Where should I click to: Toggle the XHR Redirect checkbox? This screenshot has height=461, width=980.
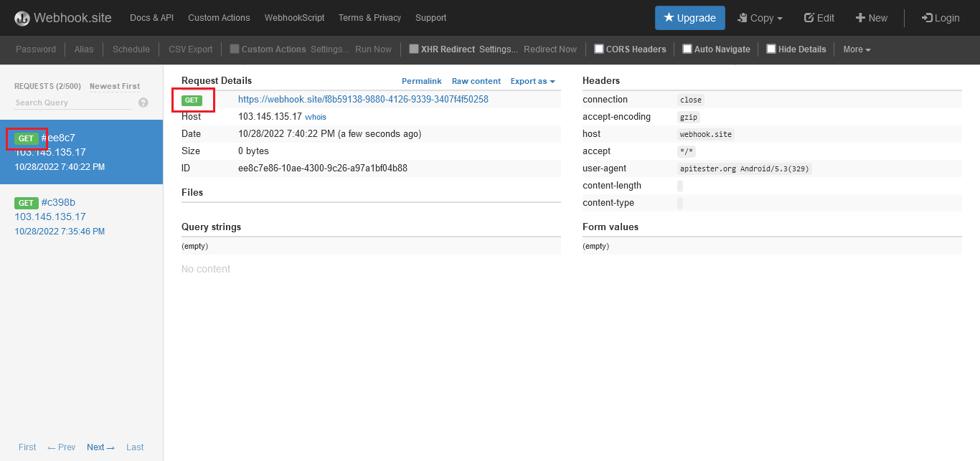pyautogui.click(x=414, y=49)
